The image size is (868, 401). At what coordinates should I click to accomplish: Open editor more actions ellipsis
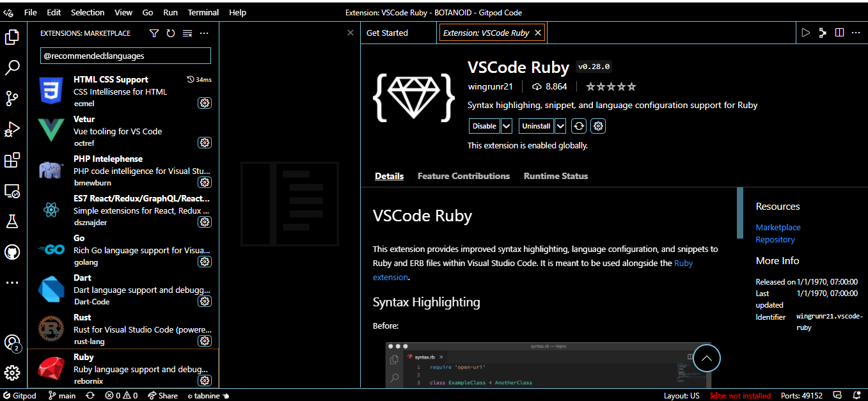(x=856, y=33)
